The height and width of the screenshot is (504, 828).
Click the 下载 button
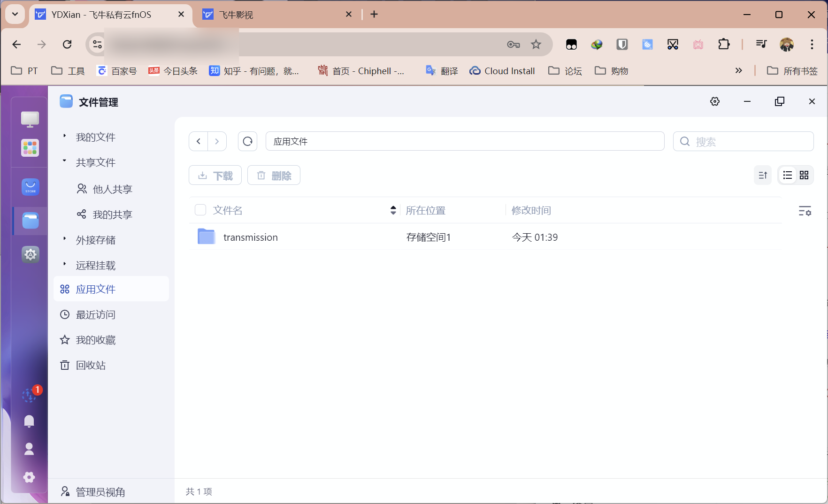tap(215, 175)
